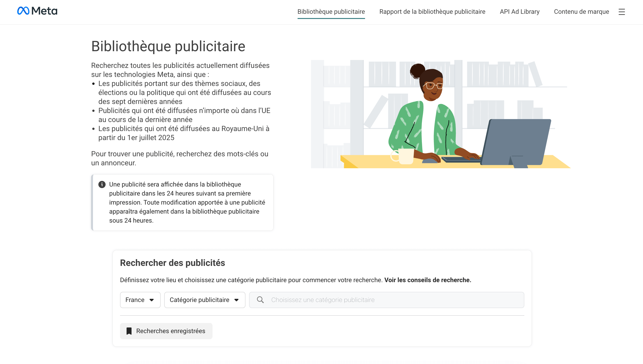The width and height of the screenshot is (643, 364).
Task: Open Rapport de la bibliothèque publicitaire
Action: (432, 12)
